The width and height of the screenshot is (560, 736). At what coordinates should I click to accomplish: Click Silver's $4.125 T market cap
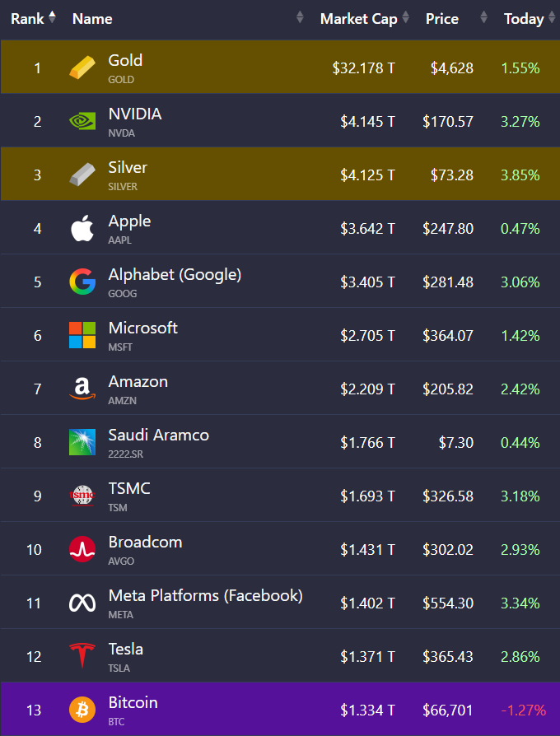pyautogui.click(x=367, y=175)
